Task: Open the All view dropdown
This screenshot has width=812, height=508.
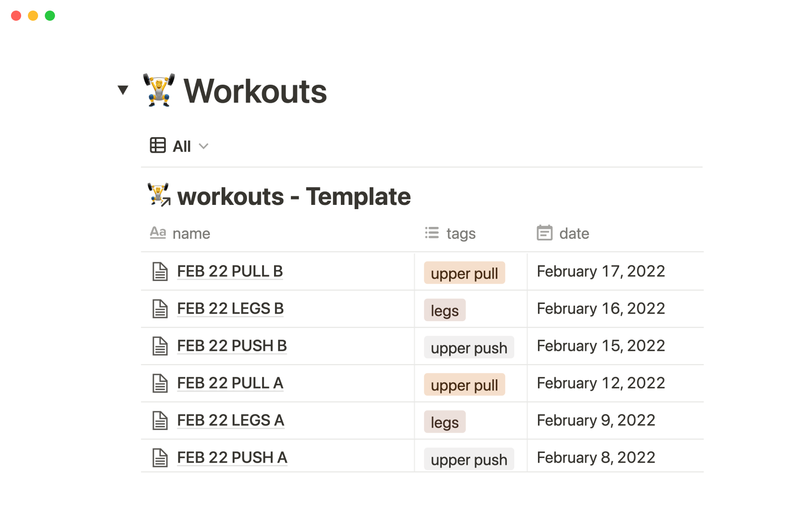Action: (181, 146)
